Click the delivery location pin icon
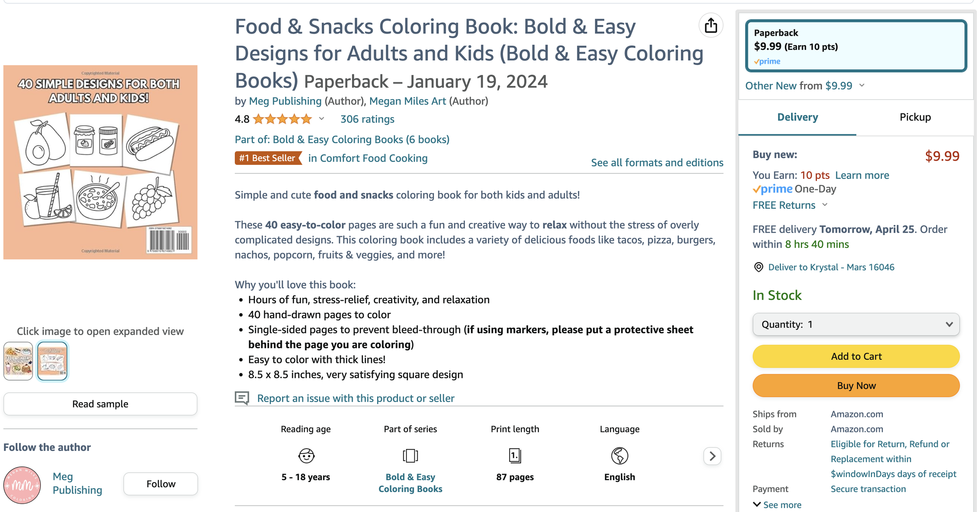Screen dimensions: 980x512 pyautogui.click(x=759, y=267)
